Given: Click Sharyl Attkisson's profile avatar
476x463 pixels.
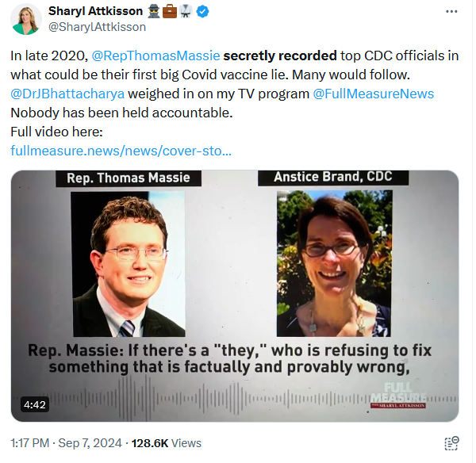Looking at the screenshot, I should click(x=26, y=19).
